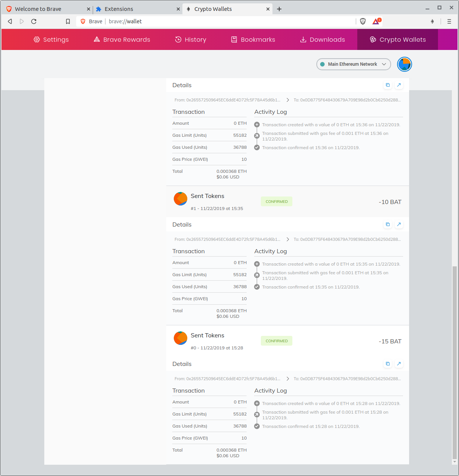
Task: Open Brave Rewards navigation item
Action: [122, 39]
